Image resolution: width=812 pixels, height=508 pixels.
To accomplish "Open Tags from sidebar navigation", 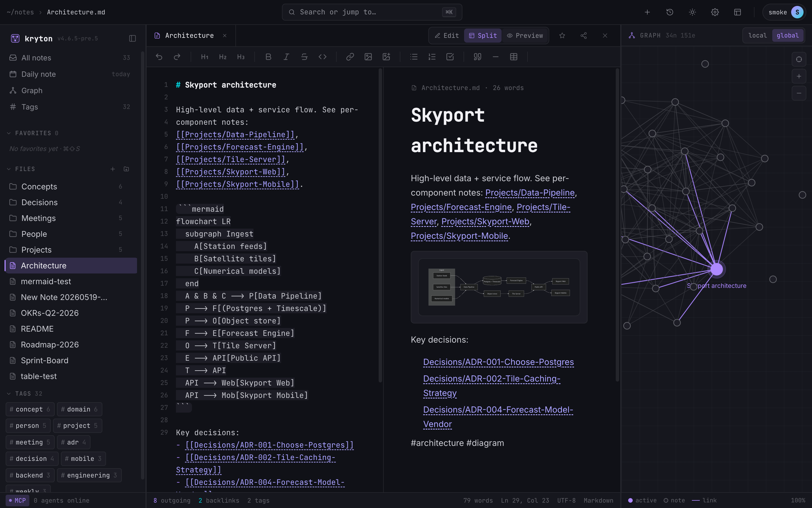I will coord(71,107).
